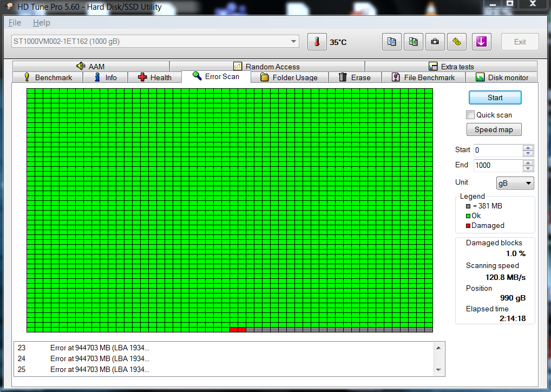Viewport: 551px width, 392px height.
Task: Click the copy screenshot to clipboard icon
Action: [x=414, y=42]
